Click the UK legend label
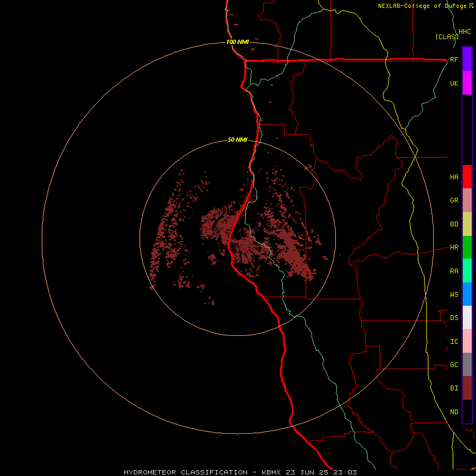This screenshot has height=476, width=476. tap(454, 83)
